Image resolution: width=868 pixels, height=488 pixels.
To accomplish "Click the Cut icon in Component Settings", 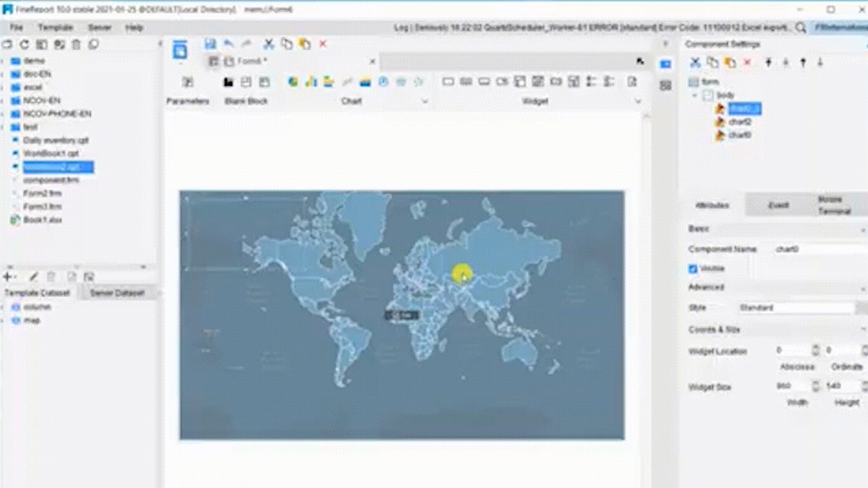I will click(x=695, y=63).
